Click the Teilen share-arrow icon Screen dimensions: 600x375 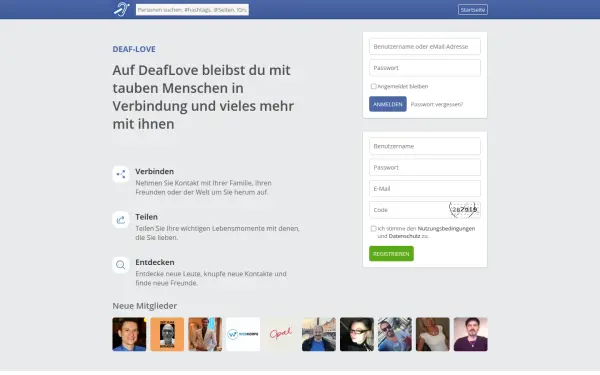[121, 220]
